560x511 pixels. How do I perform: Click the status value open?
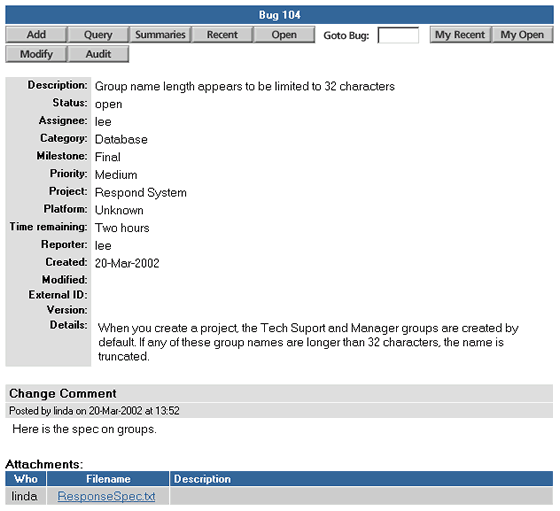(x=109, y=104)
